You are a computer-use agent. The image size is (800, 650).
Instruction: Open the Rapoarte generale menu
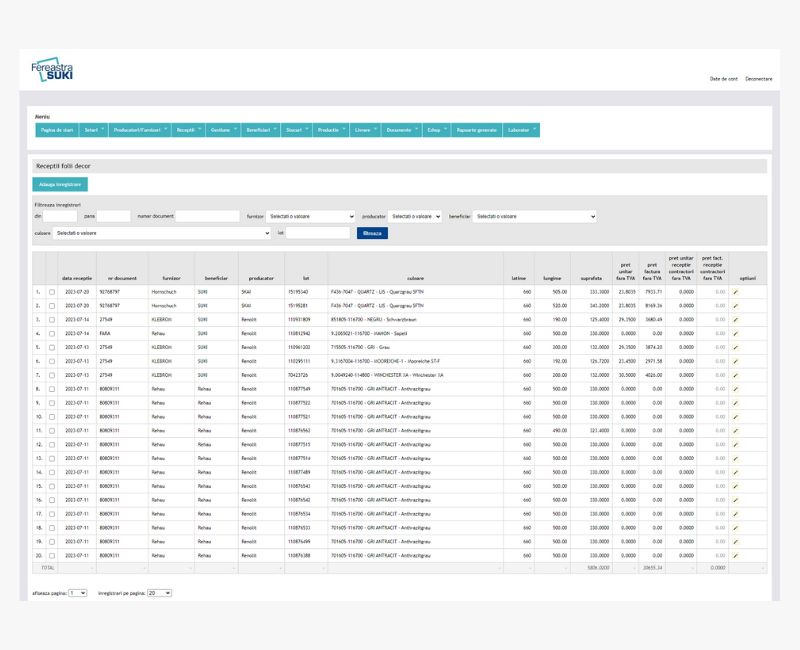(x=477, y=130)
